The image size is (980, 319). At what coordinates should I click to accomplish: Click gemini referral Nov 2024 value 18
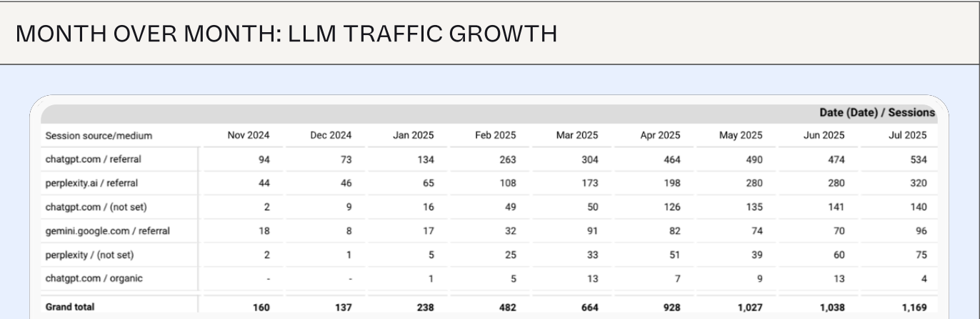[x=264, y=231]
